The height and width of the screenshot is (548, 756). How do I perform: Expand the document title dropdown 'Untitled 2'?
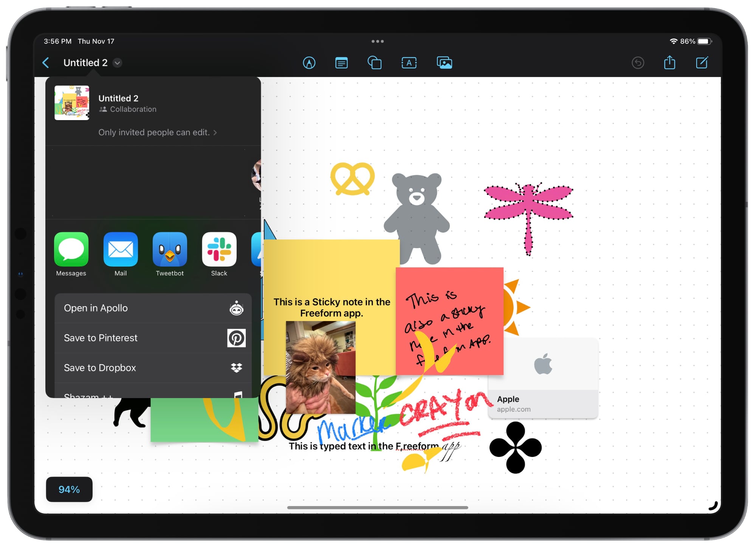coord(117,63)
